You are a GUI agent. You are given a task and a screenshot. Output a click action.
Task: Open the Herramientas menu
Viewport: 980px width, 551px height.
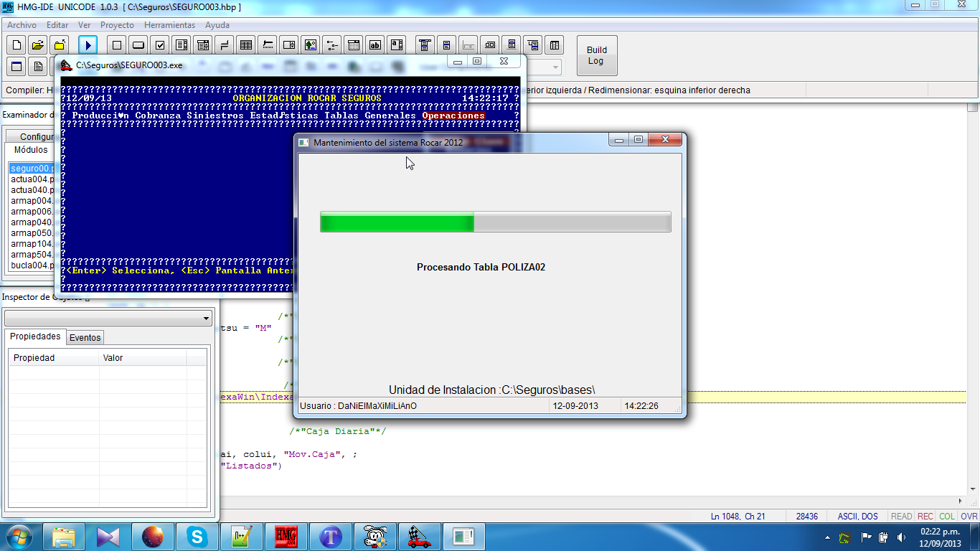(x=169, y=25)
